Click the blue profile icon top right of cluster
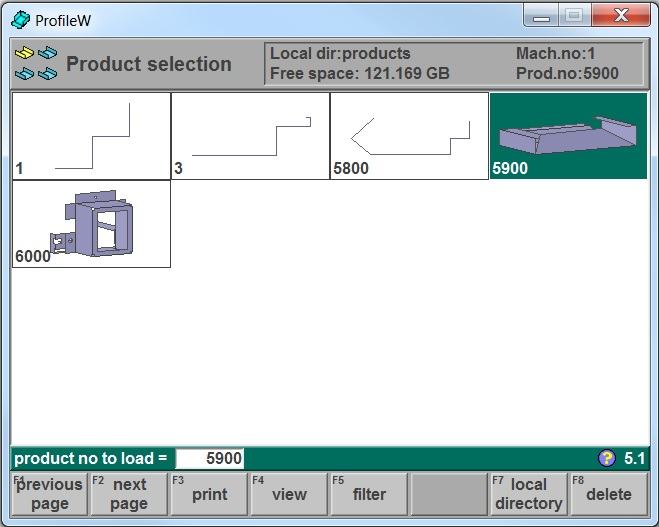659x527 pixels. point(47,53)
